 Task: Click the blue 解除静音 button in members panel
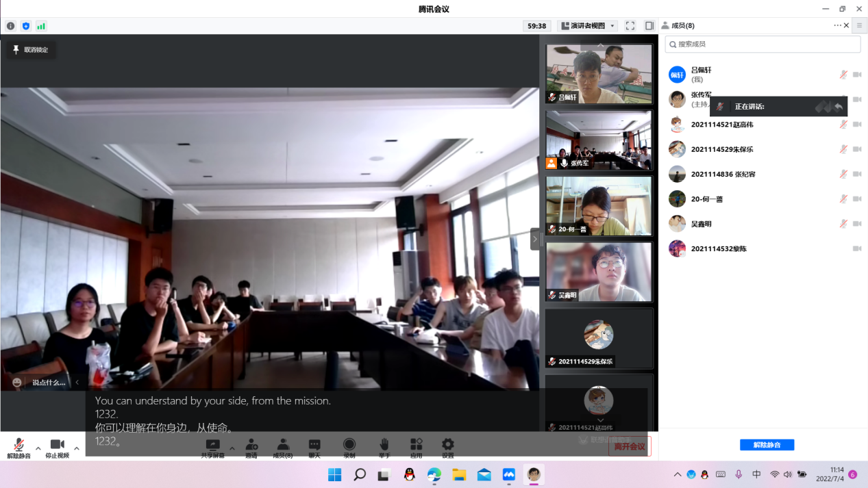pyautogui.click(x=767, y=445)
